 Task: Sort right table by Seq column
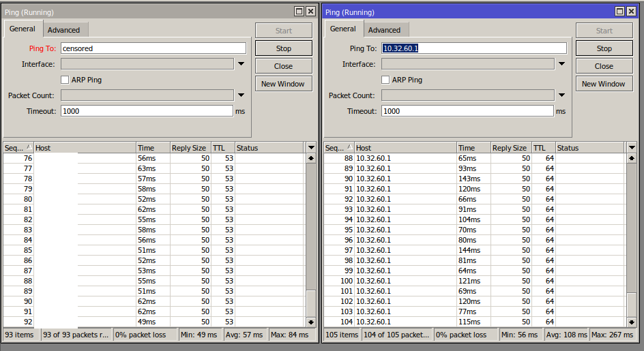339,148
